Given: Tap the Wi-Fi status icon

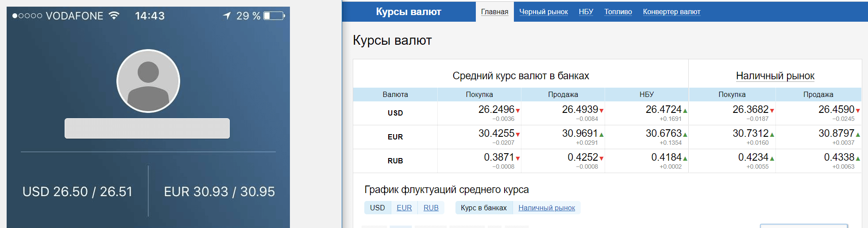Looking at the screenshot, I should point(114,15).
